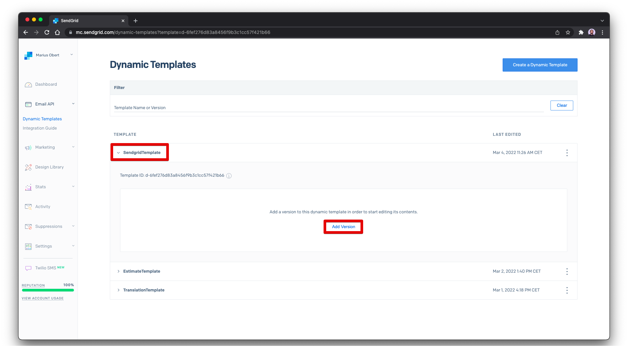The image size is (628, 364).
Task: Click the share icon in address bar
Action: pyautogui.click(x=557, y=32)
